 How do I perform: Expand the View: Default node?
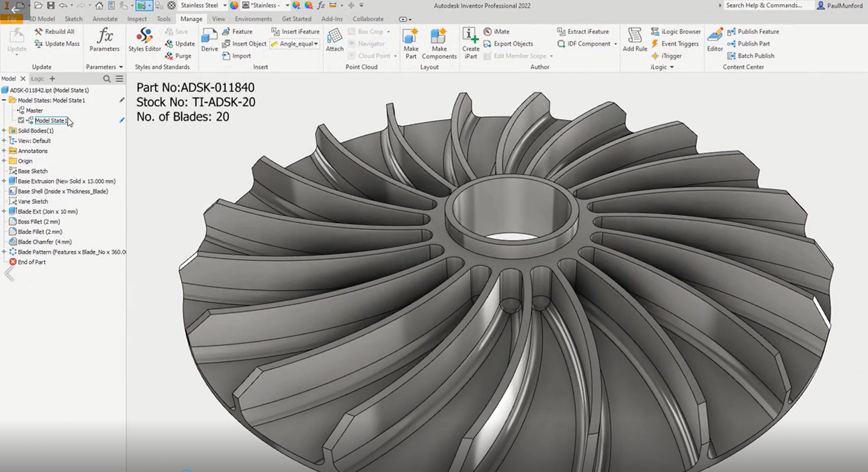(4, 140)
